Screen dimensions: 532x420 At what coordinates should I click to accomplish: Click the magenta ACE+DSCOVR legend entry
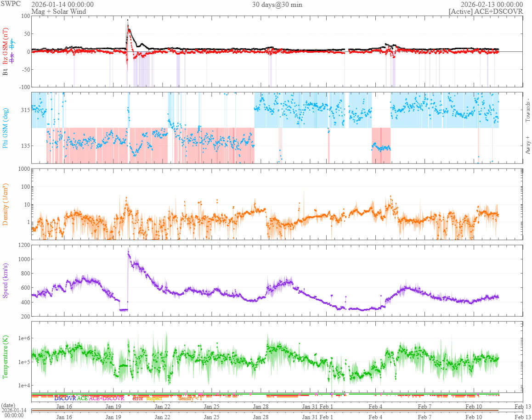107,398
